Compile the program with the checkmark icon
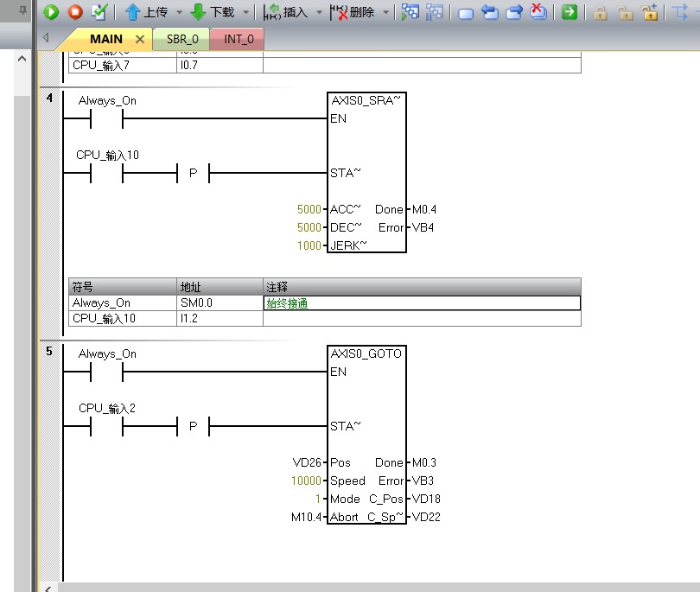 99,12
